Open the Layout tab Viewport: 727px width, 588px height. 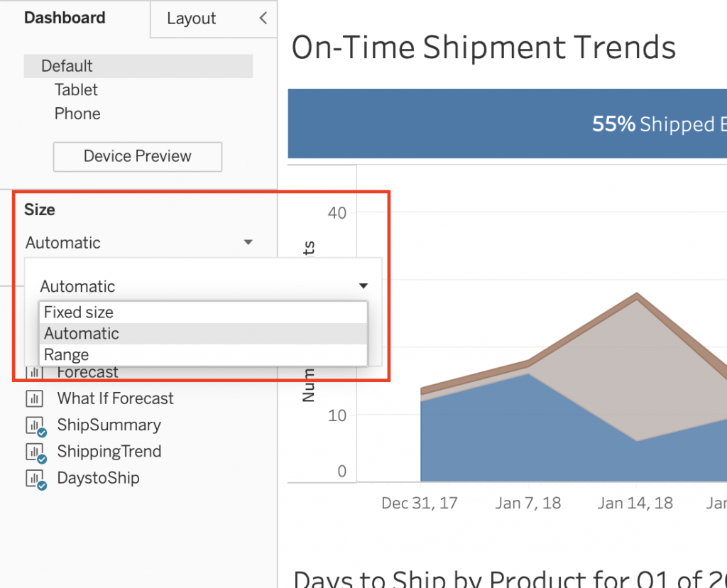191,19
